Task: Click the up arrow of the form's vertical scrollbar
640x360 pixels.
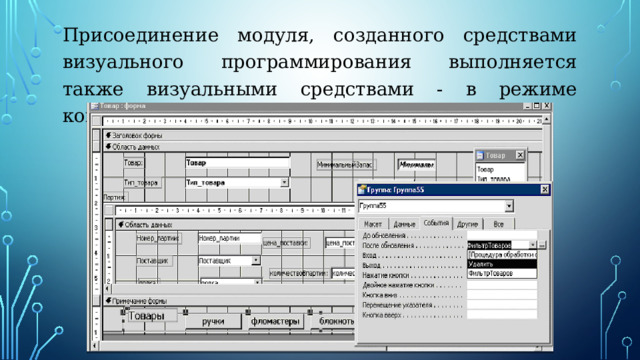Action: (x=547, y=119)
